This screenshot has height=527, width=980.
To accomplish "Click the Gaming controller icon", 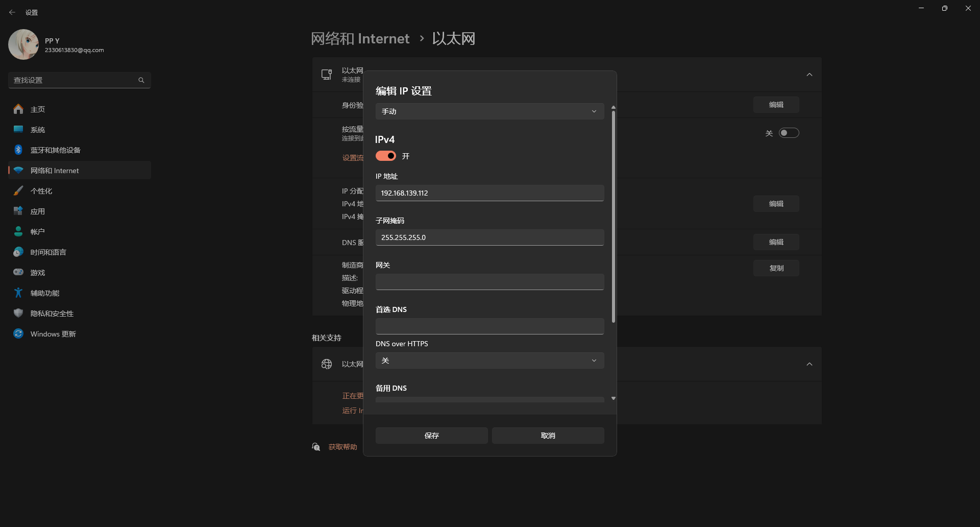I will [18, 273].
